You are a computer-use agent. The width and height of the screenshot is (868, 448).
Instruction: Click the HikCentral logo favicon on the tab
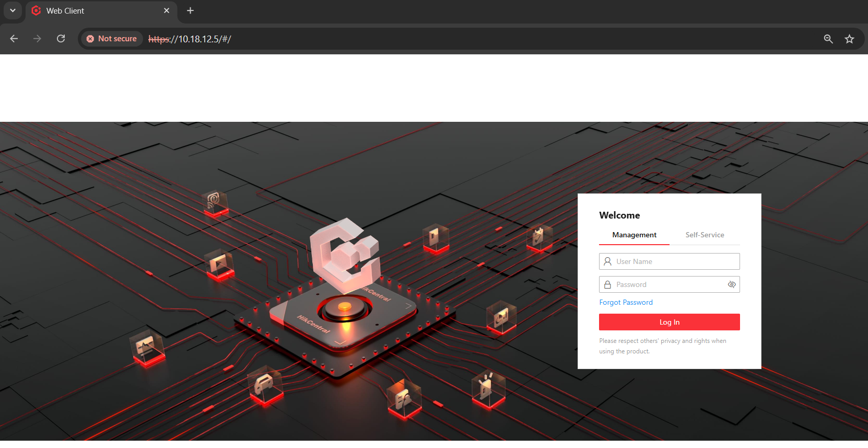(36, 10)
